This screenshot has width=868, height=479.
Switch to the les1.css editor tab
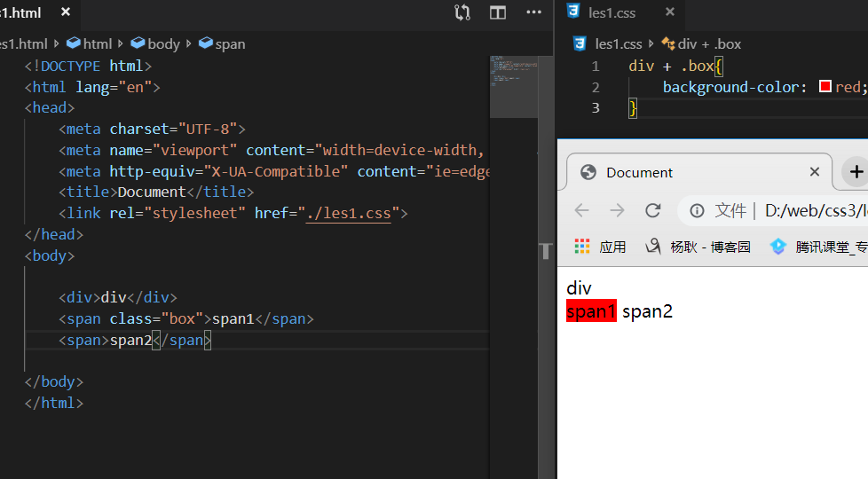click(x=612, y=12)
